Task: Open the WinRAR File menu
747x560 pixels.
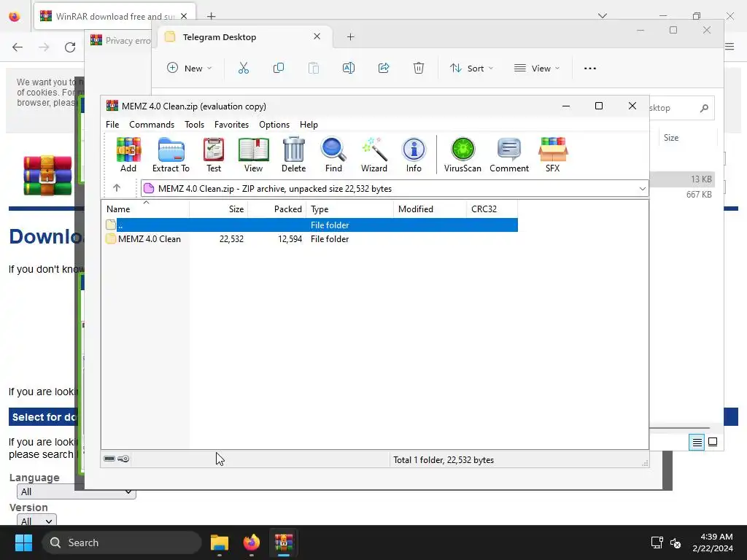Action: pos(112,124)
